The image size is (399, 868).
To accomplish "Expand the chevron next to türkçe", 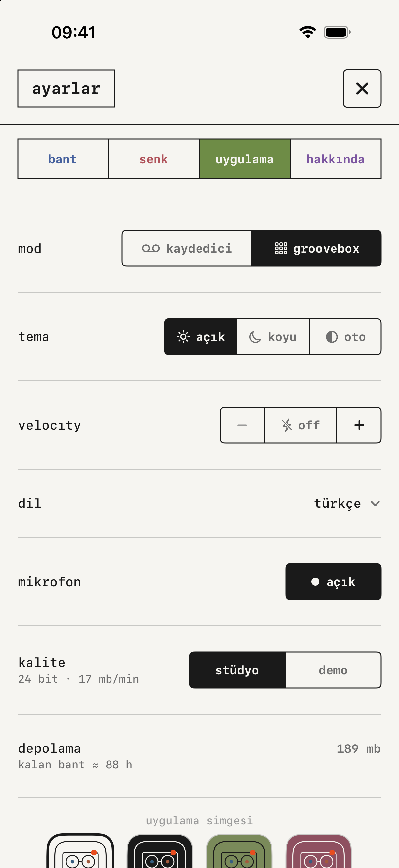I will (x=375, y=504).
